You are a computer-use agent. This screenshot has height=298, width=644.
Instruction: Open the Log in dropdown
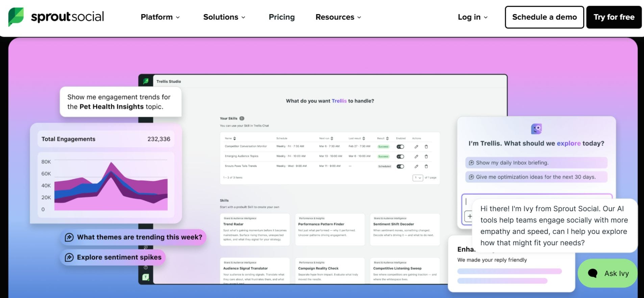[x=473, y=17]
